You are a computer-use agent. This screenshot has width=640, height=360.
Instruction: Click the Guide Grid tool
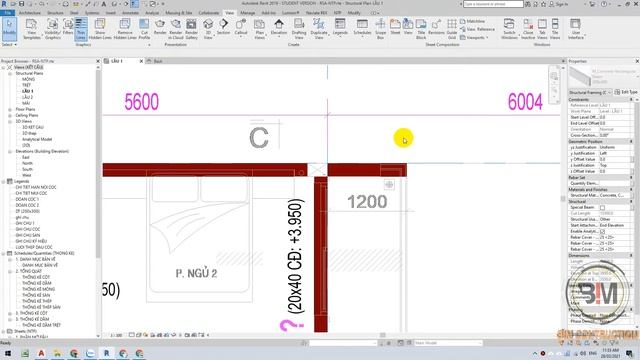[x=452, y=29]
